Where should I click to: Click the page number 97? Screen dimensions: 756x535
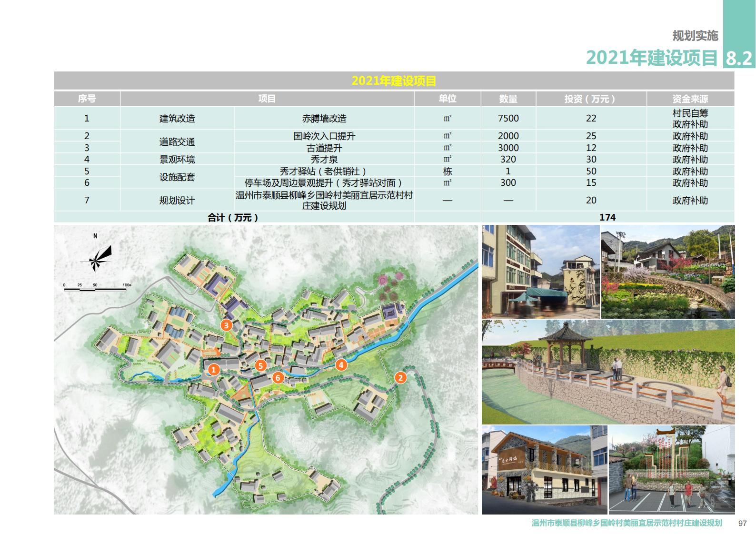(742, 523)
